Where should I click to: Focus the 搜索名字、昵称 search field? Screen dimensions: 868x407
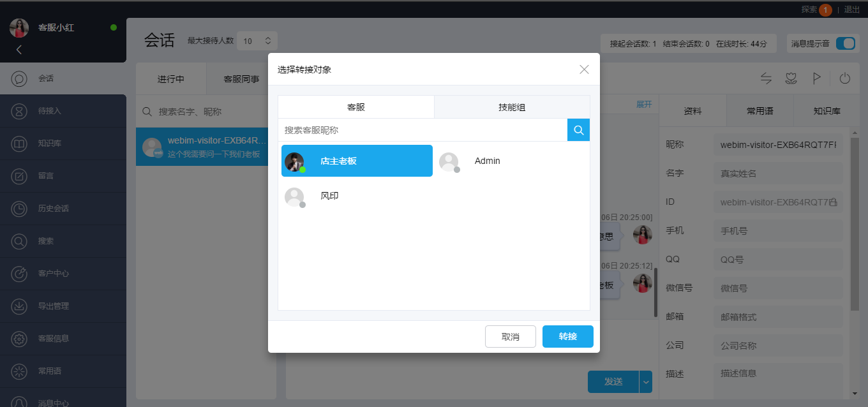click(206, 112)
